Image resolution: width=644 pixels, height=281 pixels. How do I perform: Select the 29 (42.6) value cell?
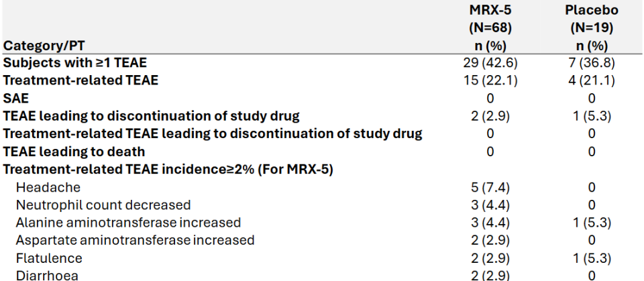click(x=489, y=63)
